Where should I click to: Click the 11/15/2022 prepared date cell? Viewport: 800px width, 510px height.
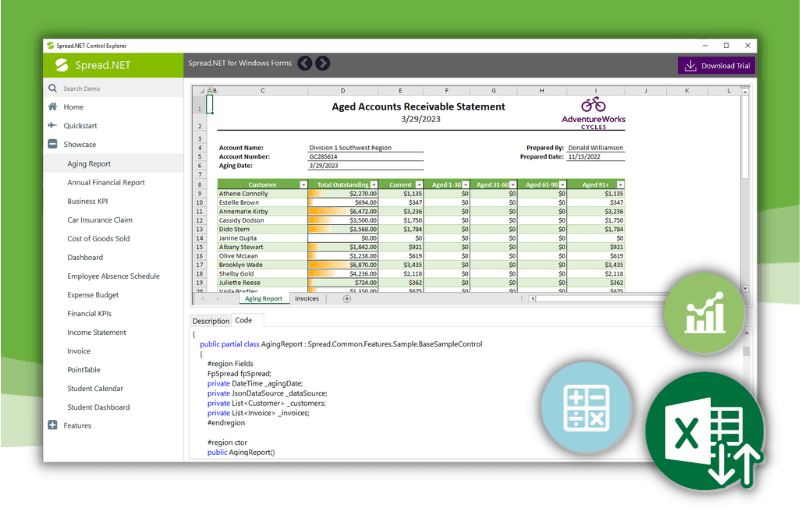point(596,157)
